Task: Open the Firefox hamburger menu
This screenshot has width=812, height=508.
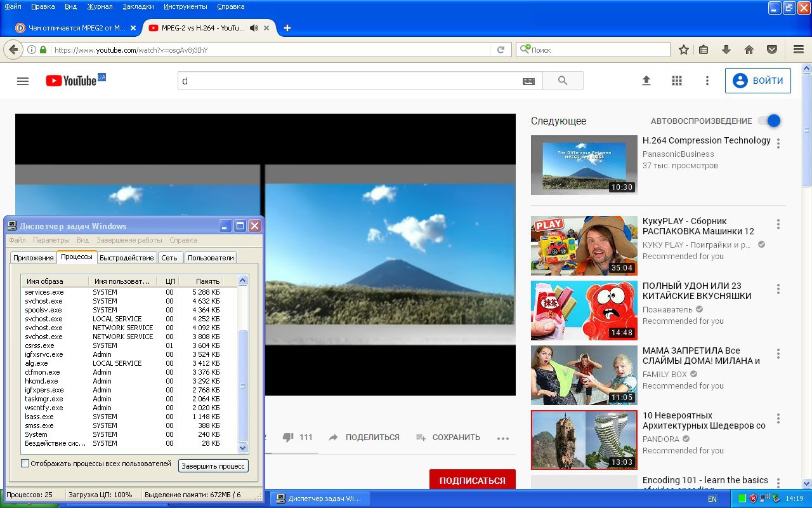Action: (799, 50)
